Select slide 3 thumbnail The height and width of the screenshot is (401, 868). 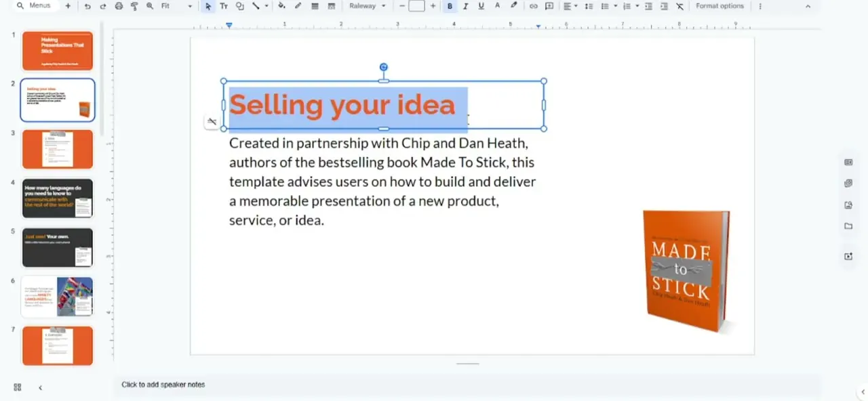click(x=58, y=149)
